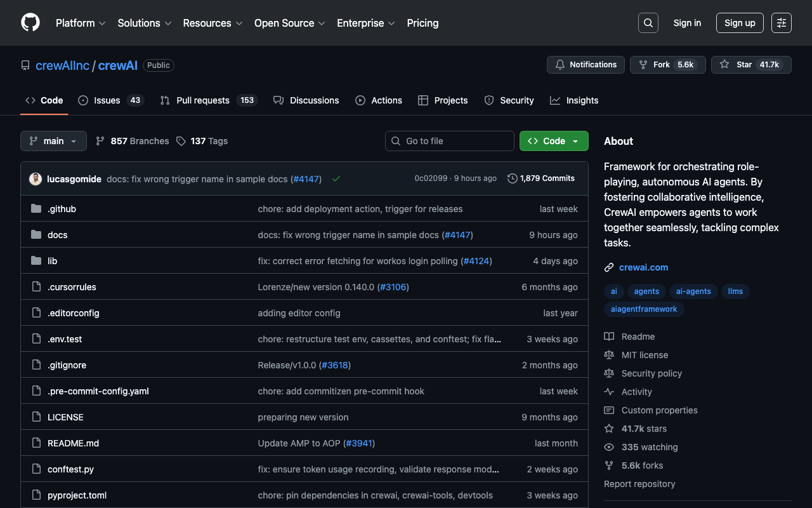Image resolution: width=812 pixels, height=508 pixels.
Task: Click the search magnifier icon
Action: point(648,23)
